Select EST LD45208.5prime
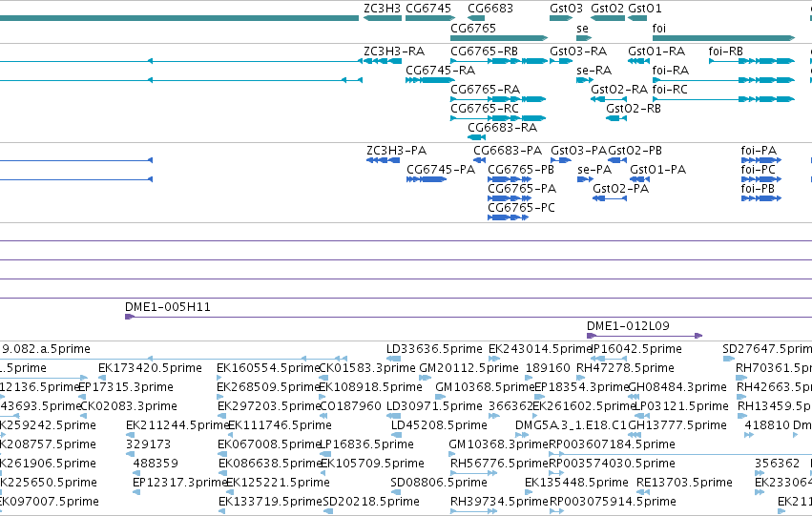 point(439,425)
